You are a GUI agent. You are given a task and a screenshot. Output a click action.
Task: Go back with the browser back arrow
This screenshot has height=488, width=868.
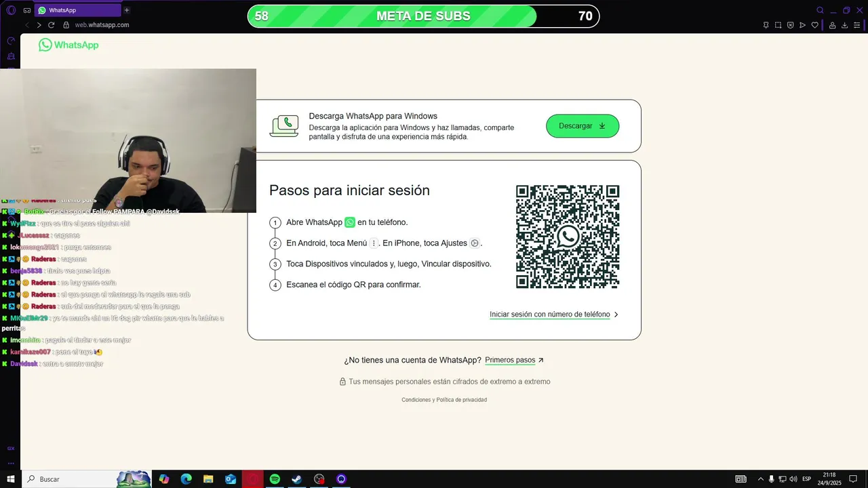click(27, 25)
